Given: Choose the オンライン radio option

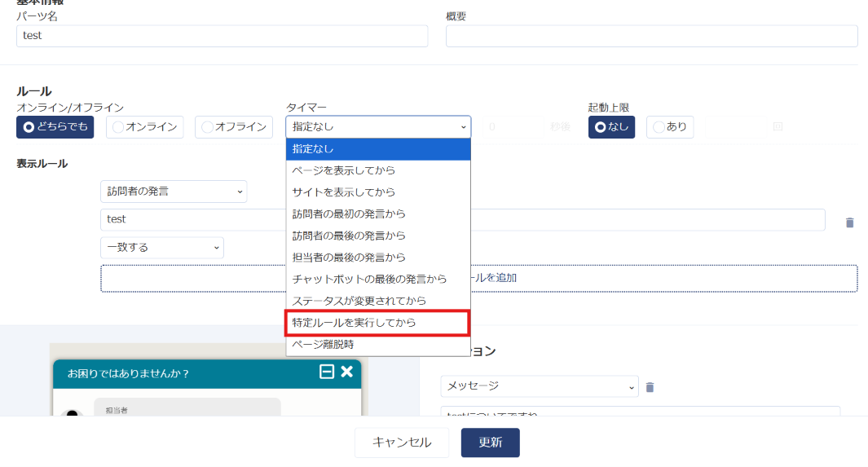Looking at the screenshot, I should pos(144,126).
